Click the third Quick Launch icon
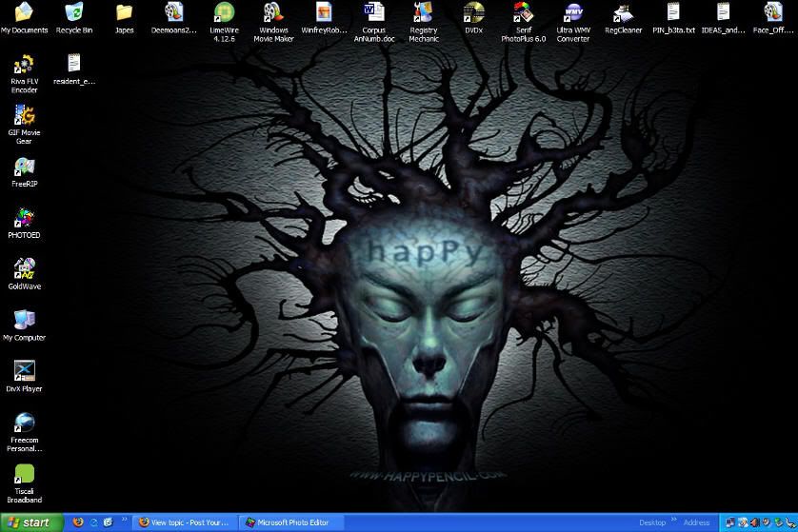The image size is (798, 532). point(108,522)
